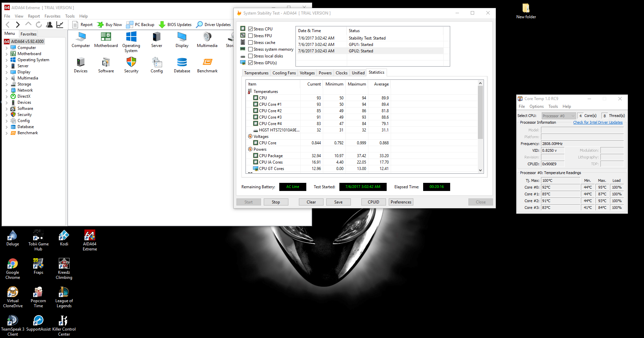This screenshot has width=644, height=338.
Task: Uncheck the Stress CPU checkbox
Action: (x=251, y=29)
